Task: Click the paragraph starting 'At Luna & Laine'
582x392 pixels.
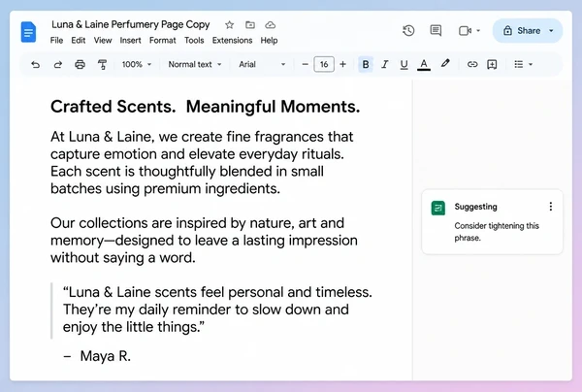Action: coord(202,163)
